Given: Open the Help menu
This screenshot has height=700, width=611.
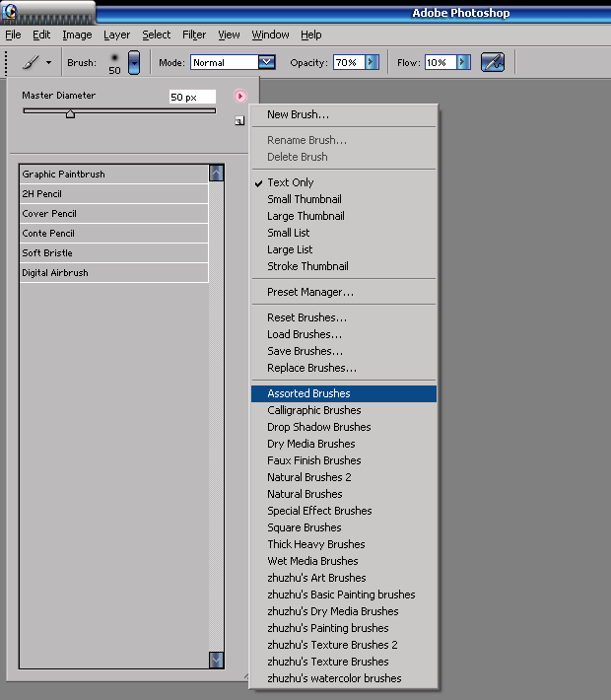Looking at the screenshot, I should pyautogui.click(x=311, y=35).
